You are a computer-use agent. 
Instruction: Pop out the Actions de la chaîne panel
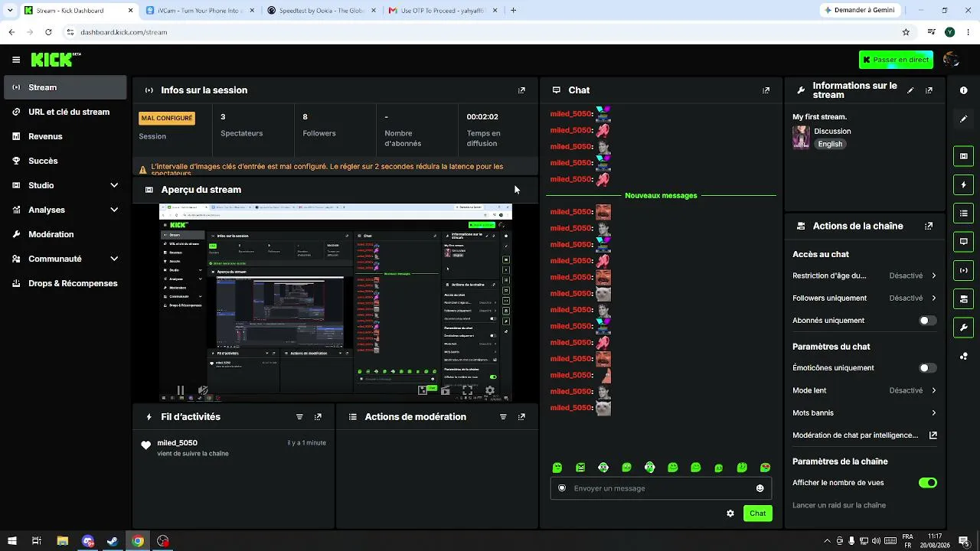929,227
